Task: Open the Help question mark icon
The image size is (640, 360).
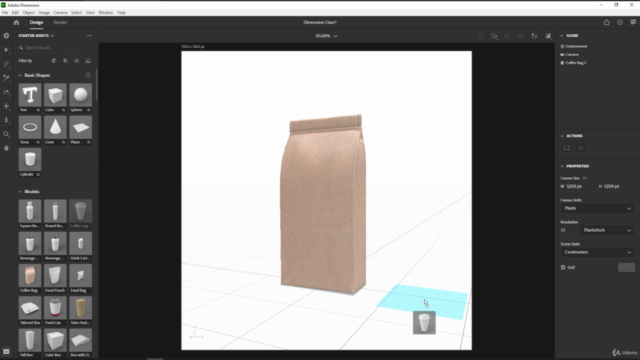Action: click(x=620, y=22)
